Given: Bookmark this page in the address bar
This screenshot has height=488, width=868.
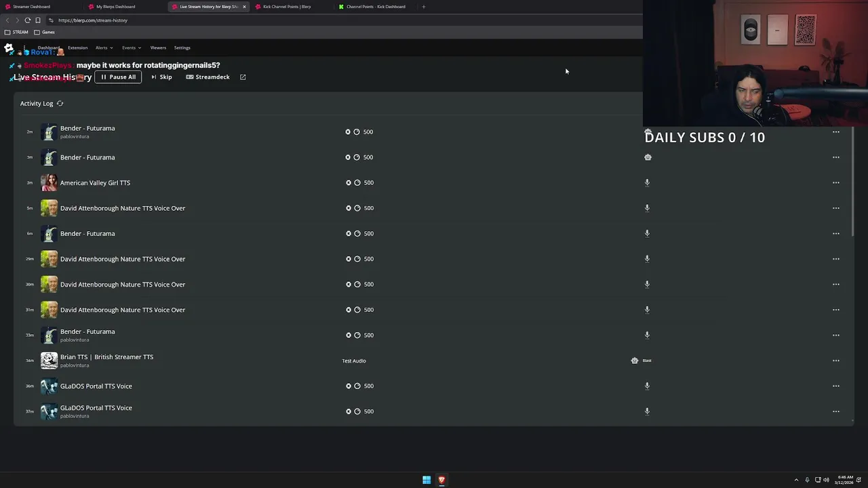Looking at the screenshot, I should pyautogui.click(x=38, y=20).
